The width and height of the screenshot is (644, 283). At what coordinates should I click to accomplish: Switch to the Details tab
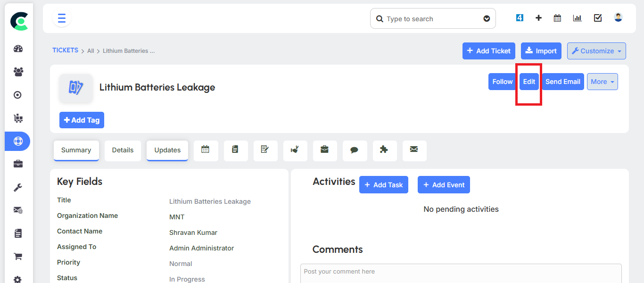[123, 150]
